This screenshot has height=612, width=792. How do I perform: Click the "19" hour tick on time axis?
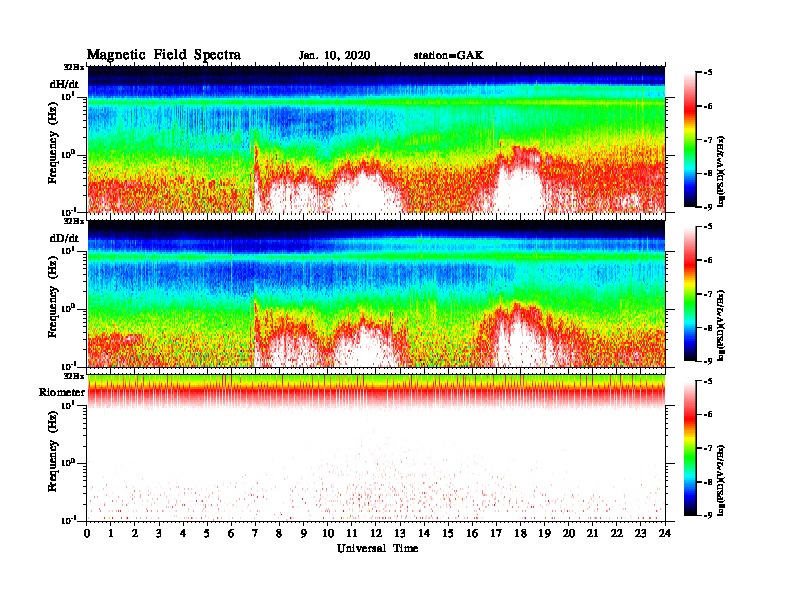[x=544, y=534]
